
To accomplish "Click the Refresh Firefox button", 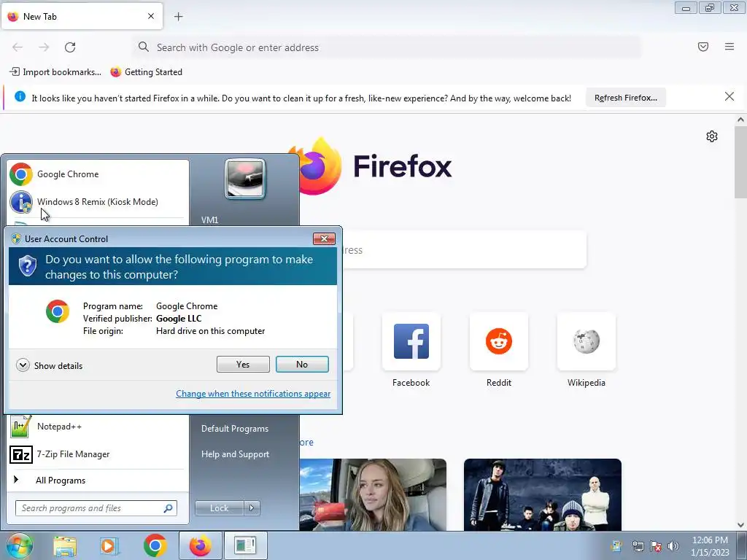I will coord(625,98).
